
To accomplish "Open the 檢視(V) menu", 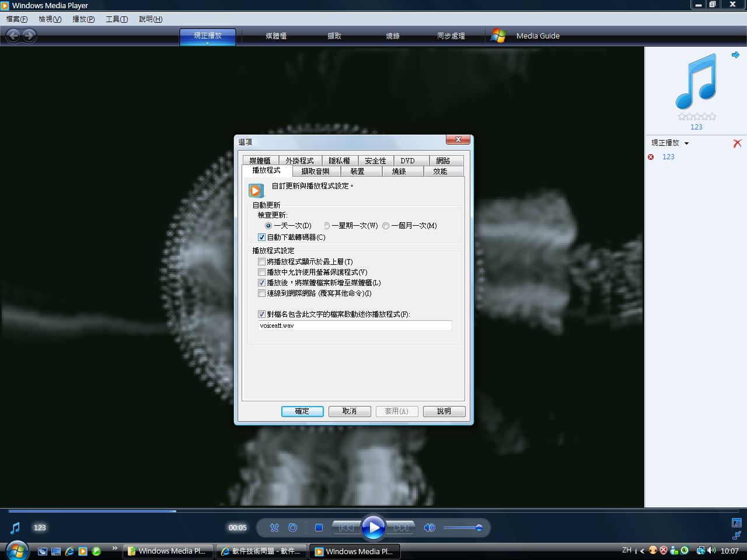I will 50,19.
